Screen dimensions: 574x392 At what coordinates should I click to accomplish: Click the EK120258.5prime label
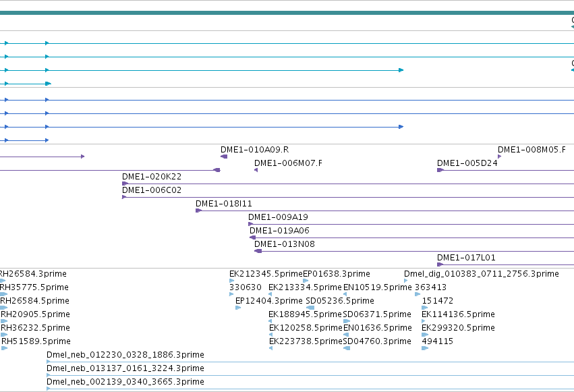(306, 328)
